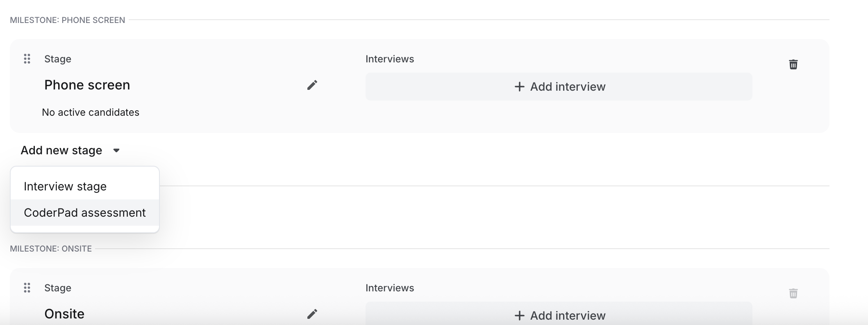The image size is (868, 325).
Task: Click the plus icon in Onsite interviews
Action: [x=520, y=316]
